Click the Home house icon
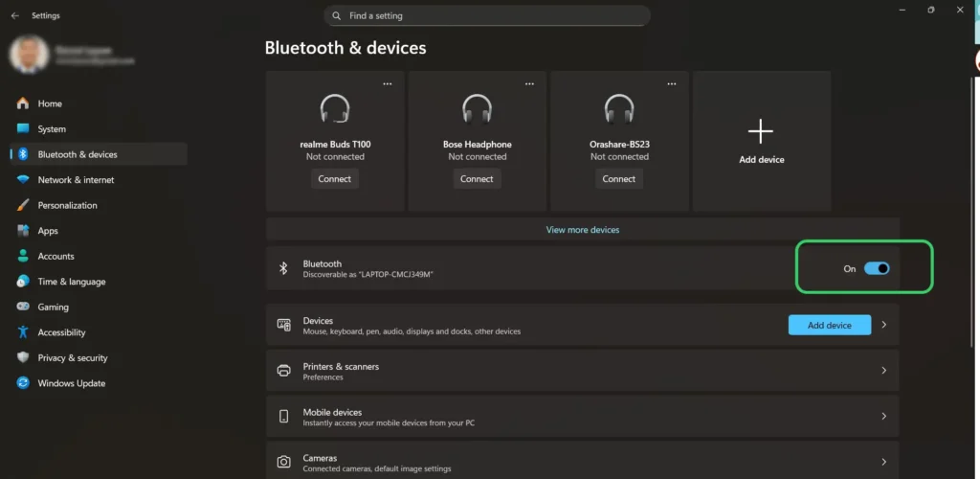Screen dimensions: 980x479 (23, 103)
